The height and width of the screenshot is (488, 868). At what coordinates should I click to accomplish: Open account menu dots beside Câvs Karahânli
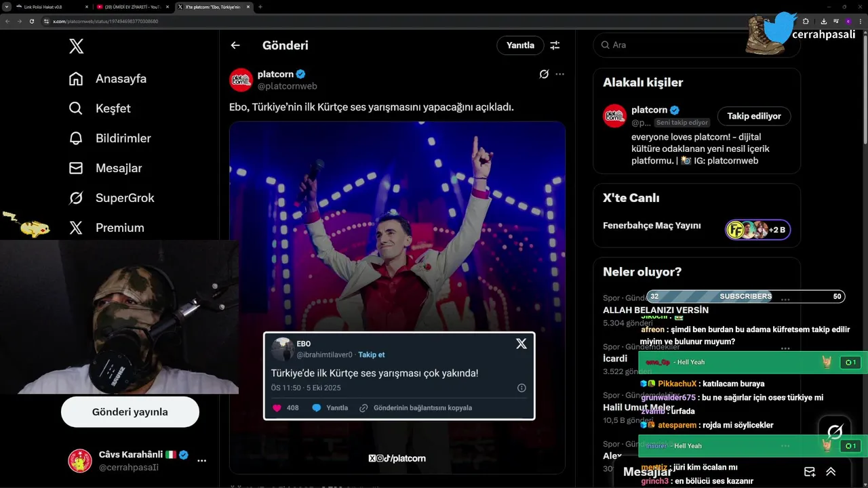click(x=201, y=461)
